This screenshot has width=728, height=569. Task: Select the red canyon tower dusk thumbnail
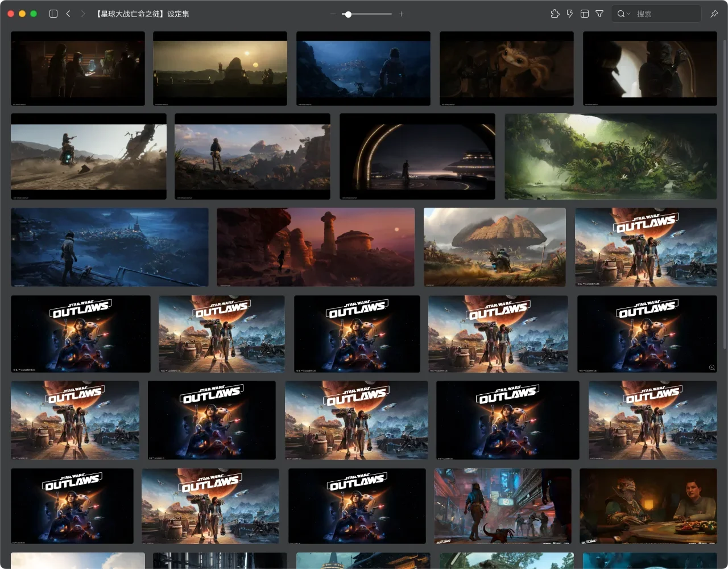(316, 247)
